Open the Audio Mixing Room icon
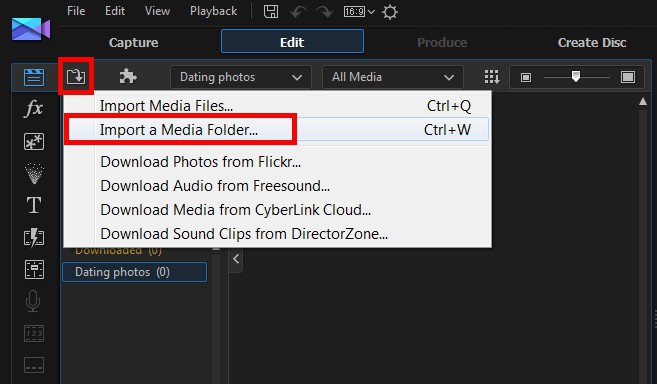 (34, 270)
